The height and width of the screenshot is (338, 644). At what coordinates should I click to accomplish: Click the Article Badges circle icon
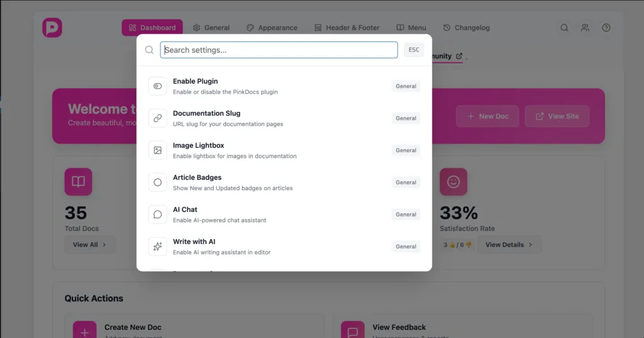pyautogui.click(x=158, y=183)
